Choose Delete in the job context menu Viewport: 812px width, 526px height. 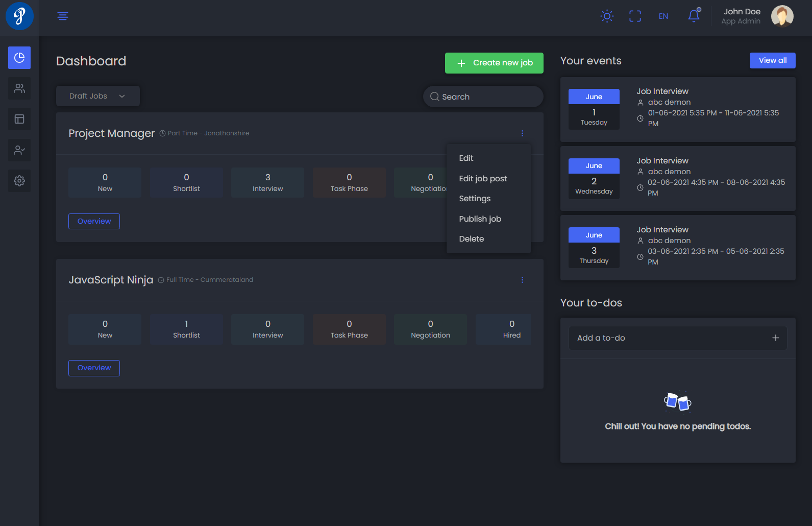coord(471,239)
